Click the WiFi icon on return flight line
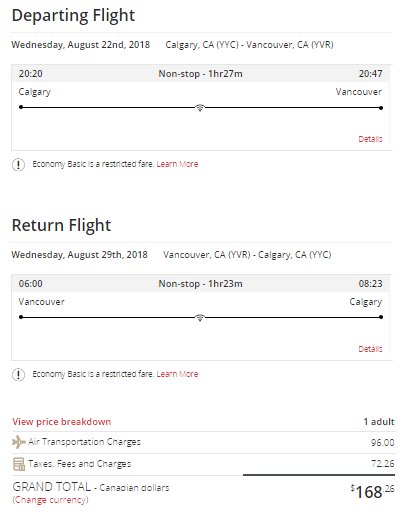414x515 pixels. pos(200,317)
